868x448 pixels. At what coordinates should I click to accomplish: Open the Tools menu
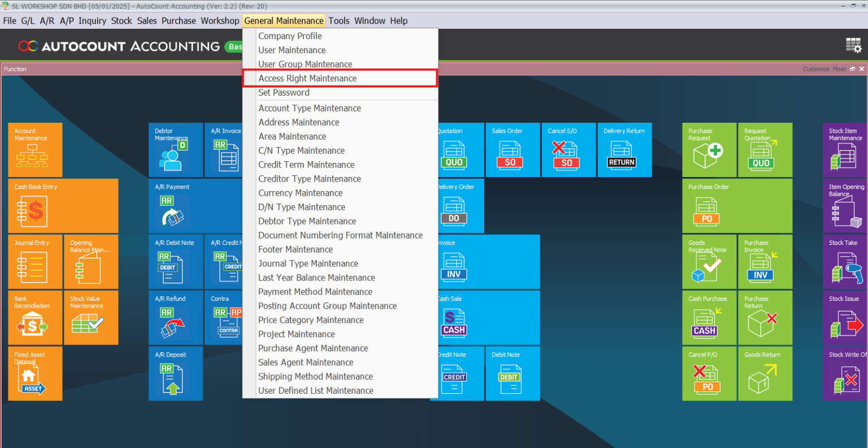339,21
